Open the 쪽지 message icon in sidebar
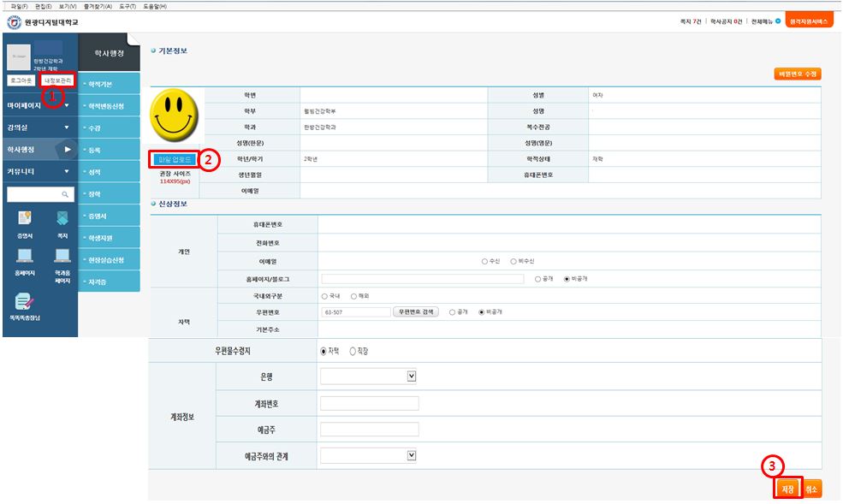 (62, 219)
